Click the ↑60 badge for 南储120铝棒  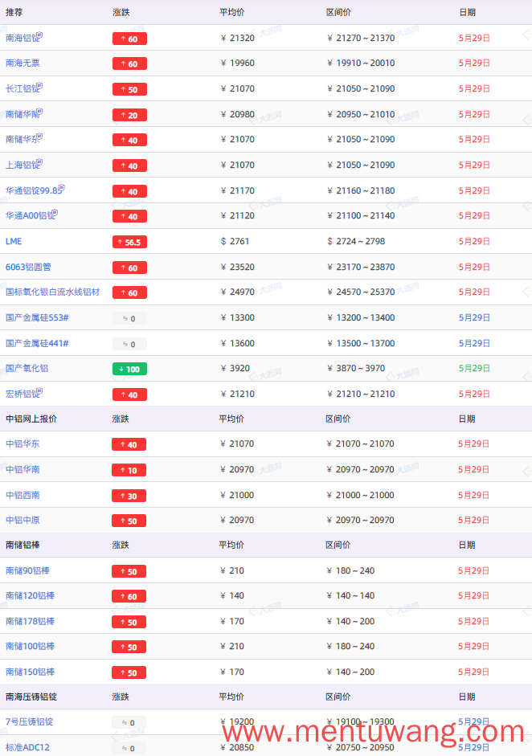point(129,596)
